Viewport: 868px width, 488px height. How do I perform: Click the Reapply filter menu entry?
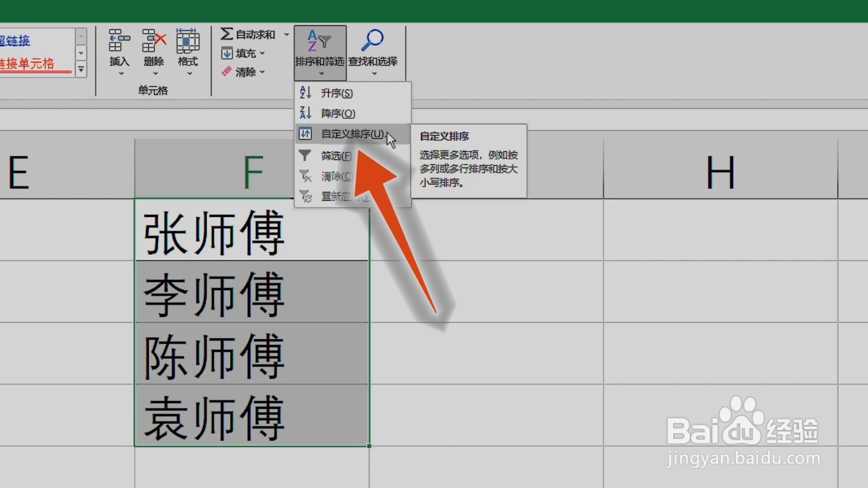353,196
